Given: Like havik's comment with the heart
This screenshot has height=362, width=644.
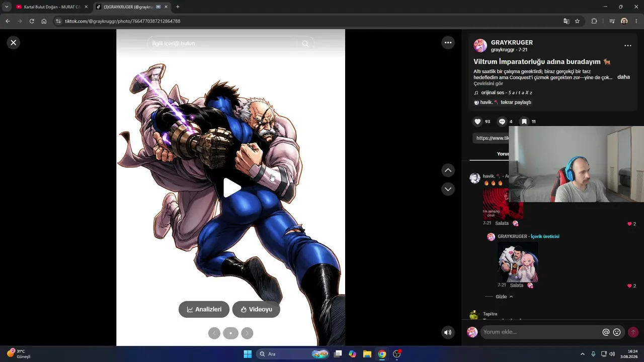Looking at the screenshot, I should [629, 224].
